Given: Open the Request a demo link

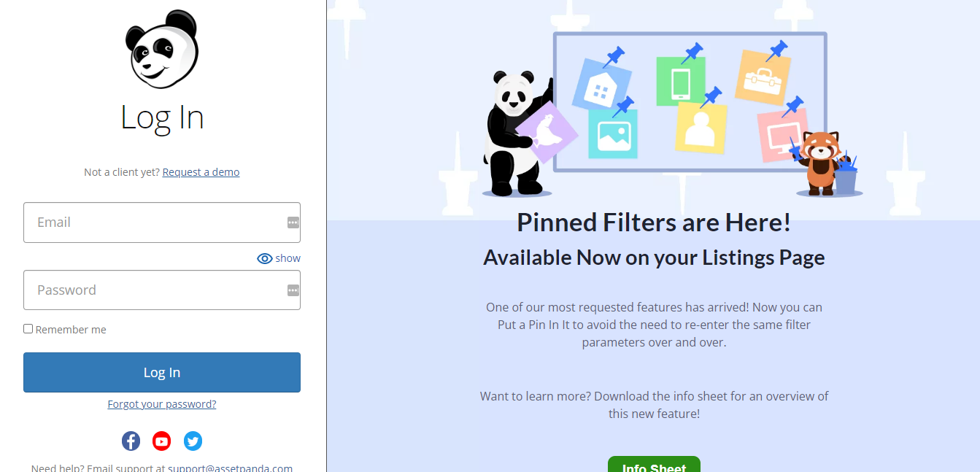Looking at the screenshot, I should point(201,172).
